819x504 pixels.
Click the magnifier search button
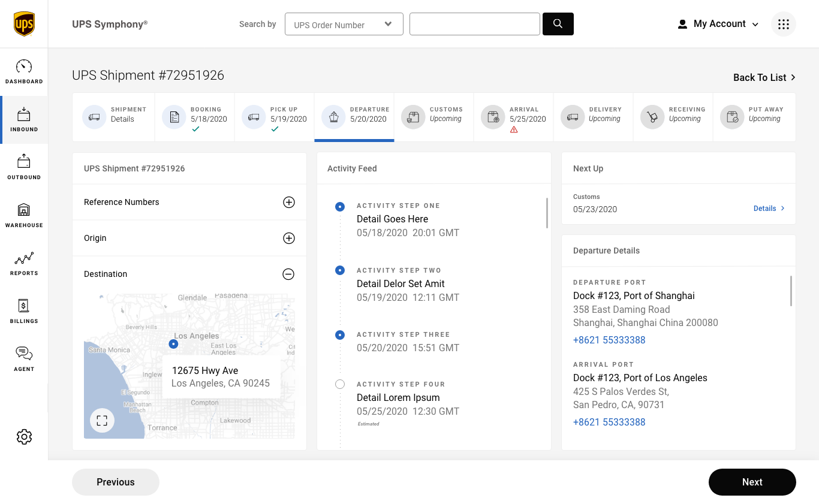click(x=558, y=24)
